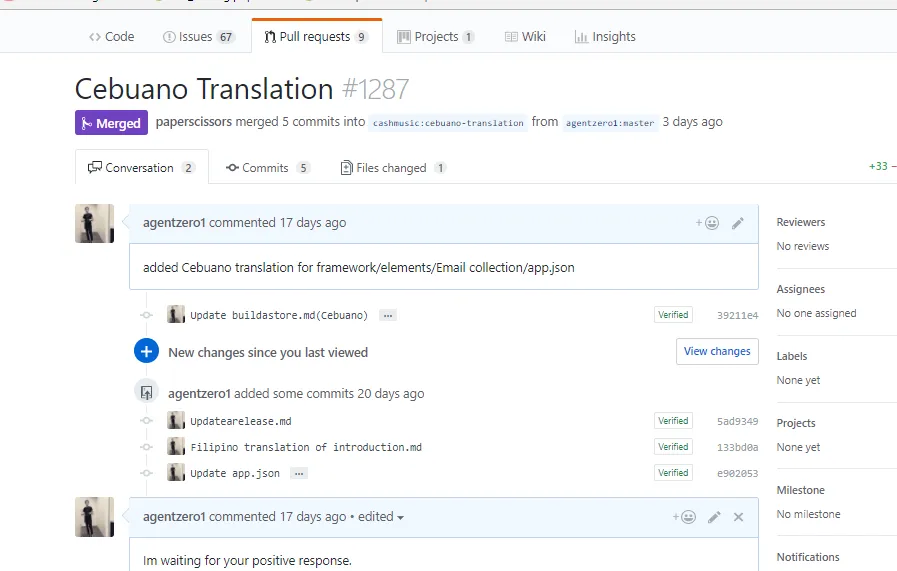Edit first comment with pencil icon
The image size is (897, 571).
[x=737, y=223]
